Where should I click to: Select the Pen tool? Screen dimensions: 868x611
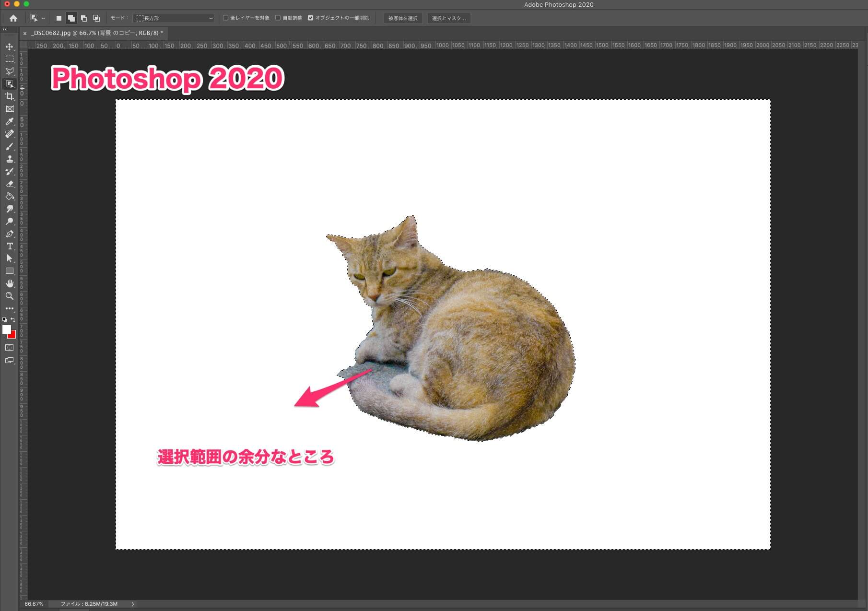[x=10, y=234]
